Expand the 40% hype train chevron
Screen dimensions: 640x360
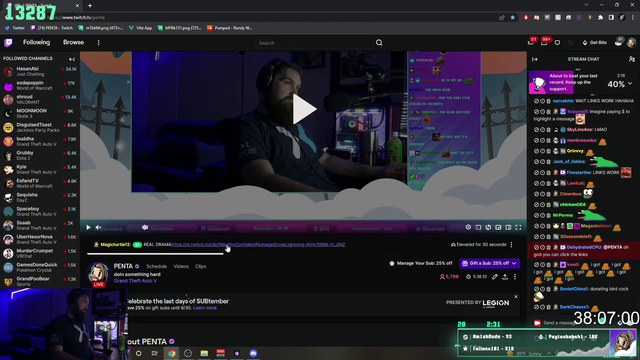point(630,84)
